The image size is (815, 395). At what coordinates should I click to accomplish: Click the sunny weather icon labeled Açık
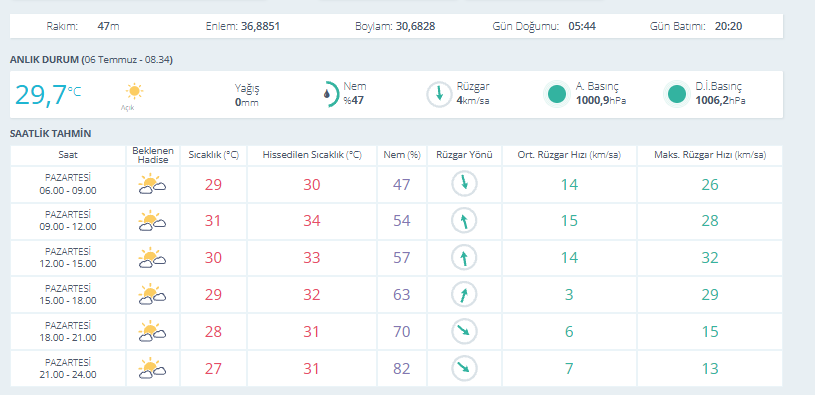134,91
